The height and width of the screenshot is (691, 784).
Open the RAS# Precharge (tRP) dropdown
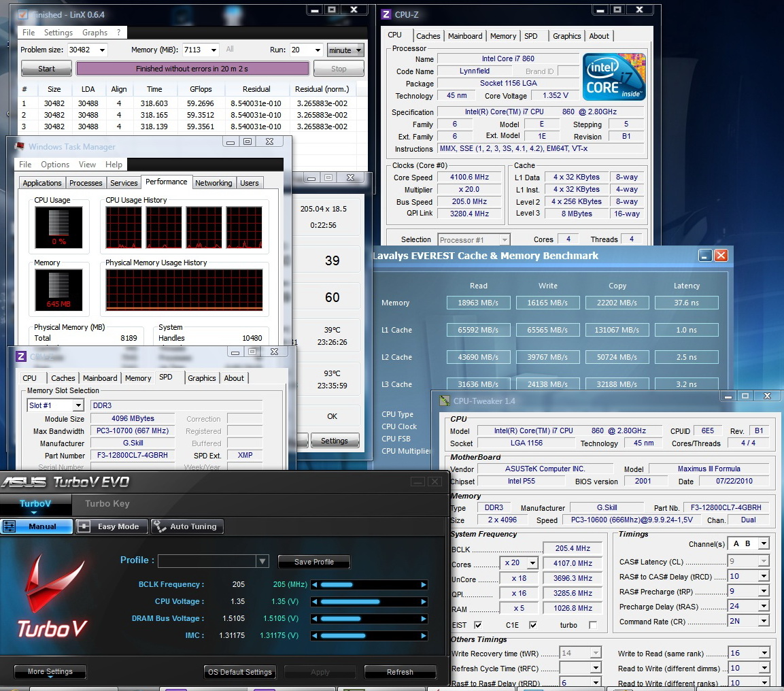coord(764,592)
